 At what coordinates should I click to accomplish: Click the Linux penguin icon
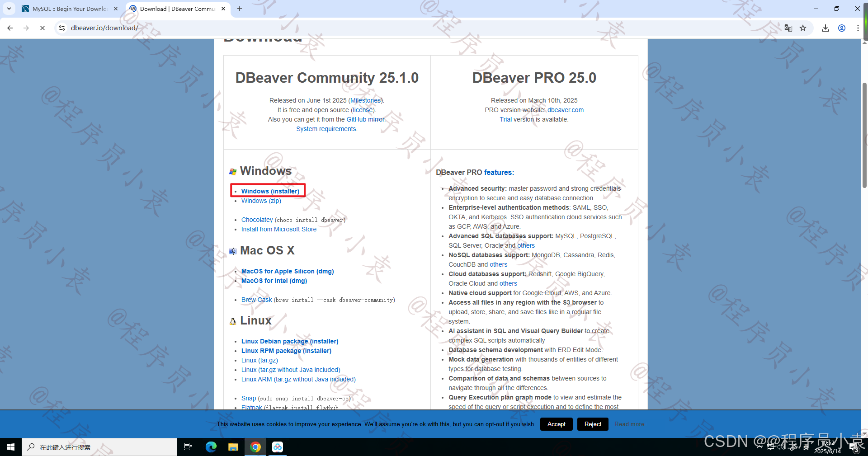(233, 321)
